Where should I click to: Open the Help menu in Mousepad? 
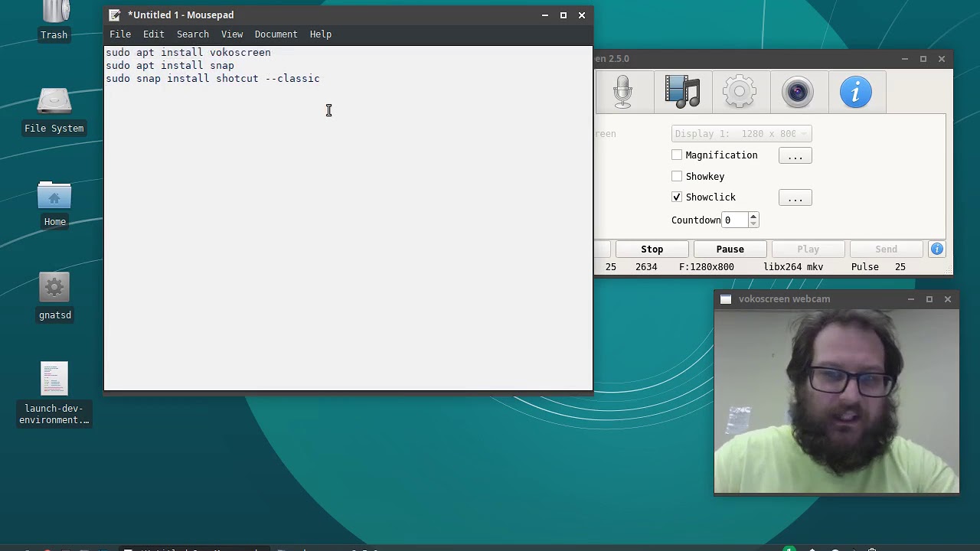320,34
